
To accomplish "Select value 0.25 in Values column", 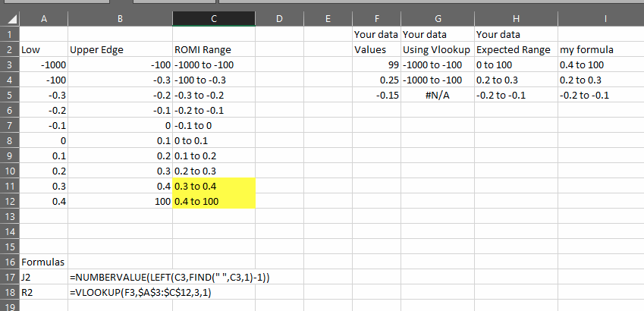I will [x=377, y=80].
